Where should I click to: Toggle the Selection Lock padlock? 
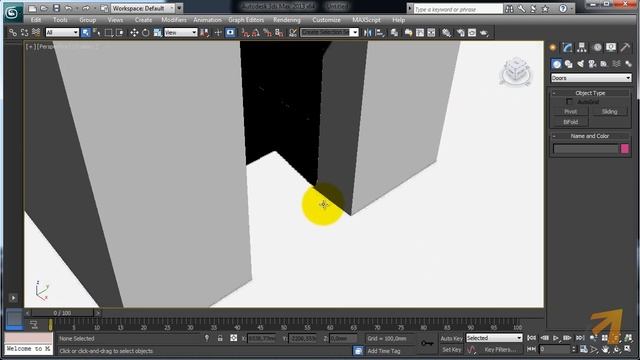(x=220, y=338)
